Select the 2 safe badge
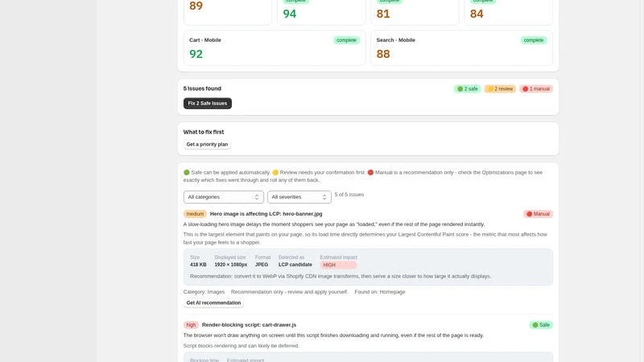Image resolution: width=644 pixels, height=362 pixels. pyautogui.click(x=468, y=89)
